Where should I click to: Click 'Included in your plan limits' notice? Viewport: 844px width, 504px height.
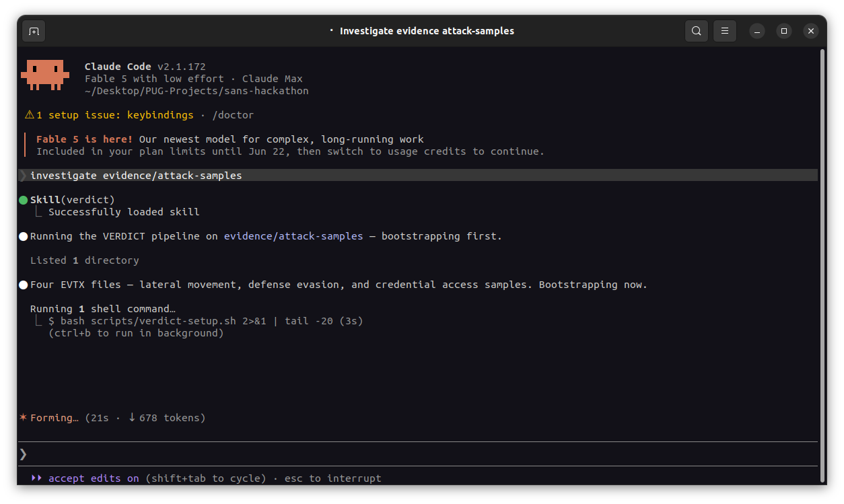click(x=290, y=151)
